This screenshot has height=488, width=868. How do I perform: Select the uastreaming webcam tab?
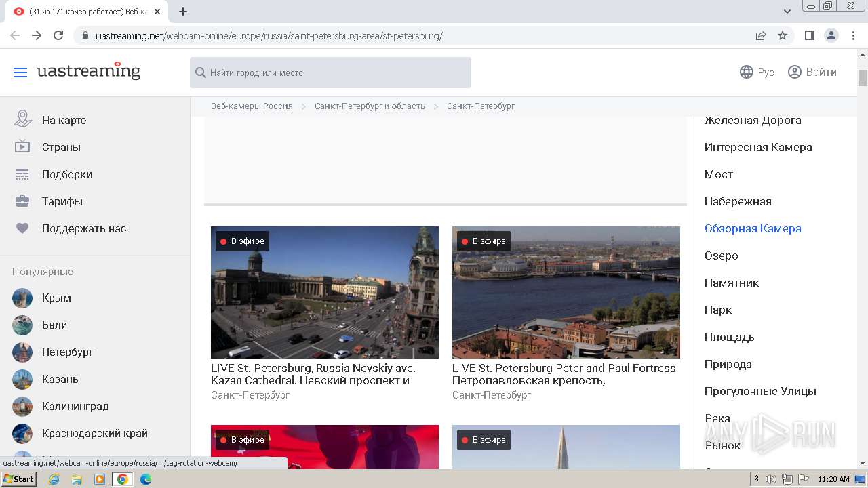tap(88, 12)
